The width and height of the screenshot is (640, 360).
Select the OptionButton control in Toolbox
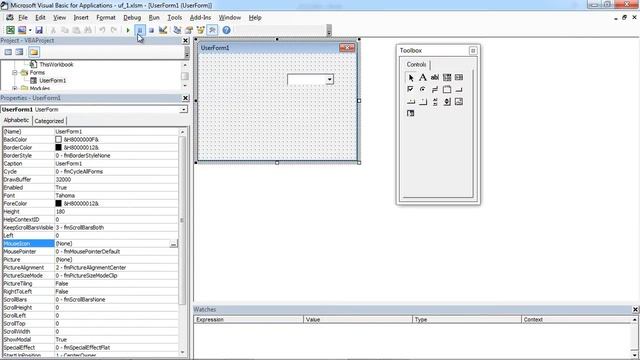tap(423, 89)
